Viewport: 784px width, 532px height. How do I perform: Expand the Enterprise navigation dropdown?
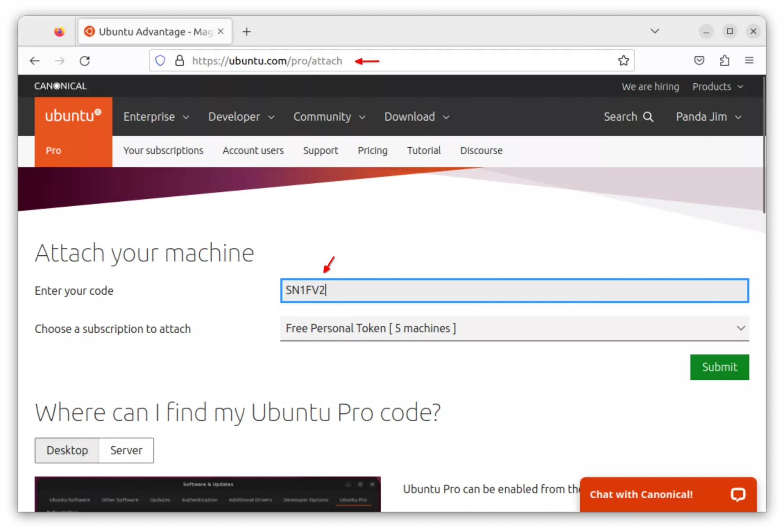(156, 117)
